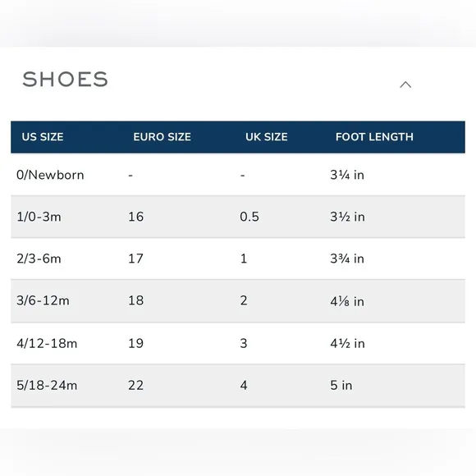
Task: Click Euro size 22 cell
Action: pyautogui.click(x=135, y=385)
